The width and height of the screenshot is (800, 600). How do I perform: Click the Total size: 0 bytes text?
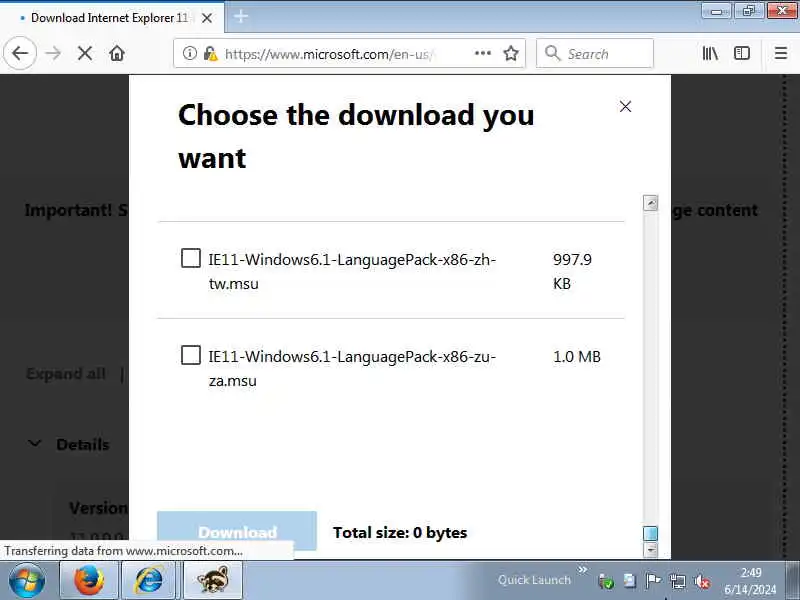pos(400,533)
